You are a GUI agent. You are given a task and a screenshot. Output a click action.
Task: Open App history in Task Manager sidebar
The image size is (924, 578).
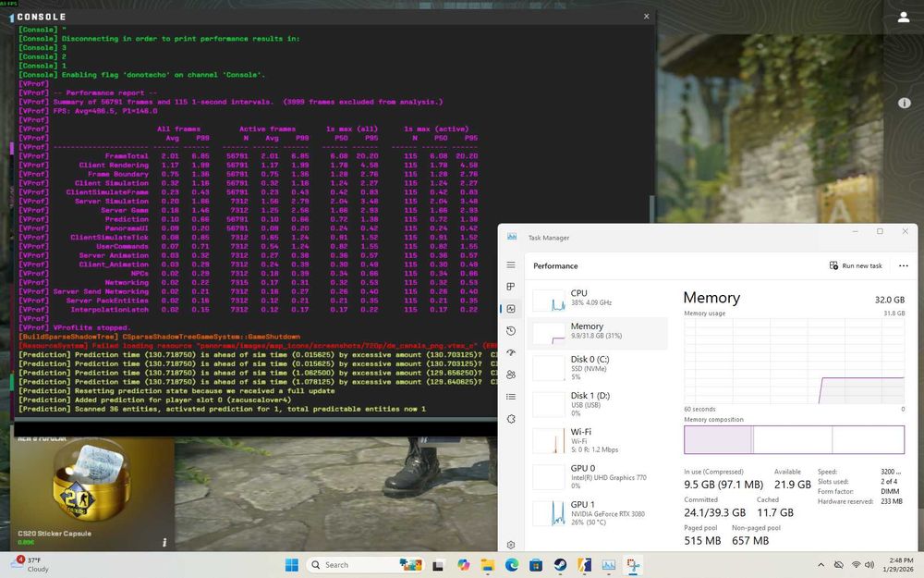point(511,331)
